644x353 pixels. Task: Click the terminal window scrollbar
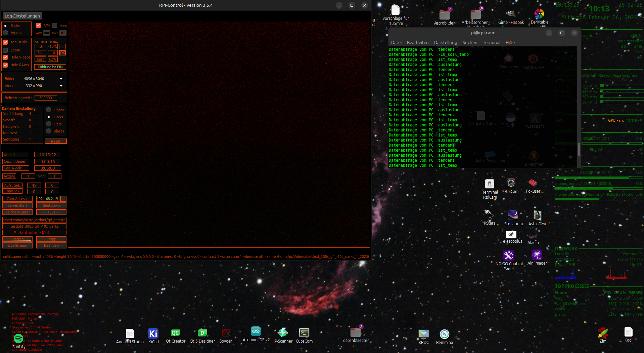pyautogui.click(x=579, y=149)
